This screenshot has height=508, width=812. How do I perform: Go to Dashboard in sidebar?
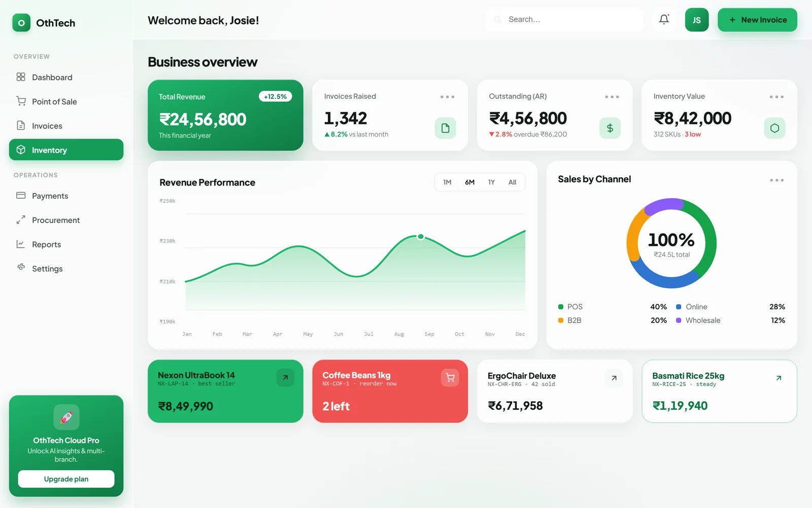66,77
